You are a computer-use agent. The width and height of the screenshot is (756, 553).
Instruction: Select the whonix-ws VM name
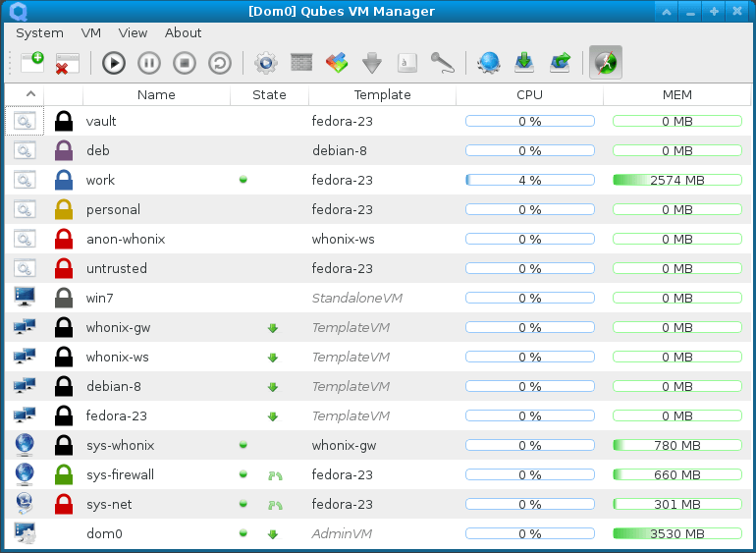click(x=118, y=358)
